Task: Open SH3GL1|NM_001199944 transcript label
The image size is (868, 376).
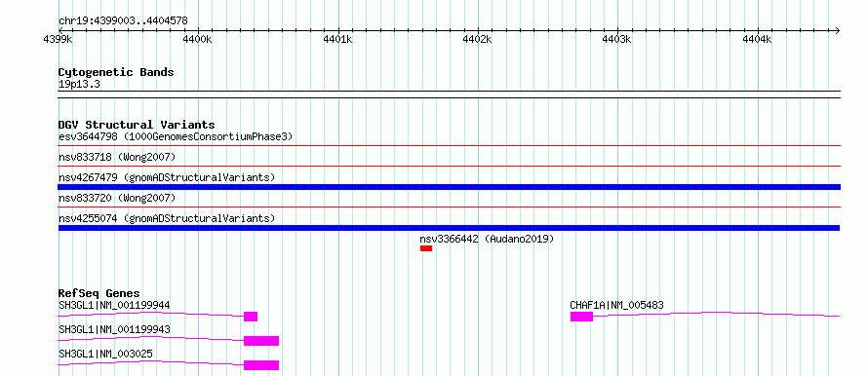Action: [114, 305]
